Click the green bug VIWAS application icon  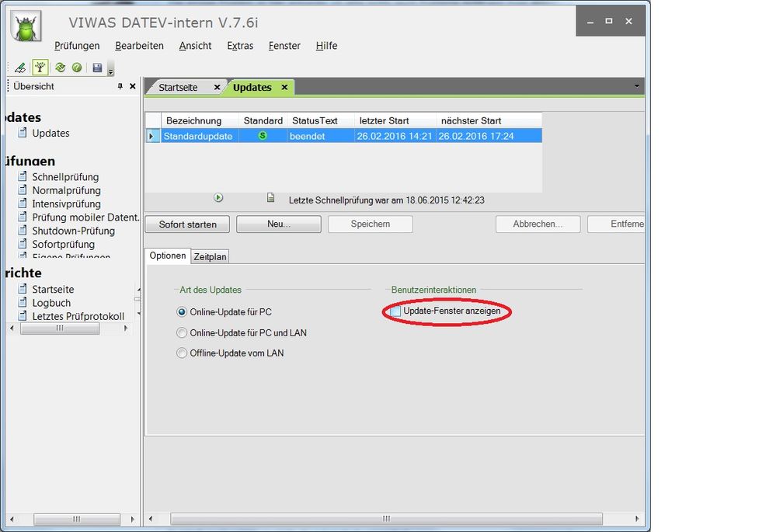point(26,27)
